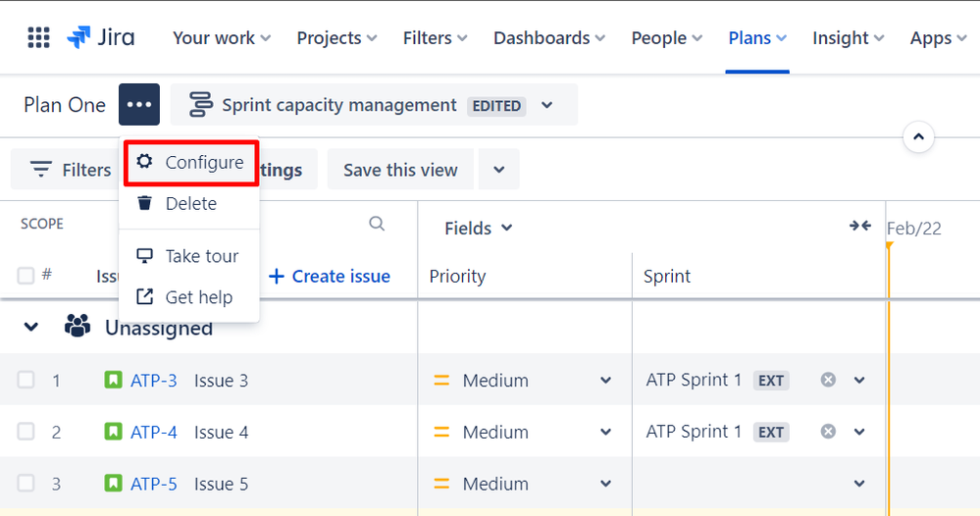The width and height of the screenshot is (980, 516).
Task: Click the Jira logo
Action: click(101, 37)
